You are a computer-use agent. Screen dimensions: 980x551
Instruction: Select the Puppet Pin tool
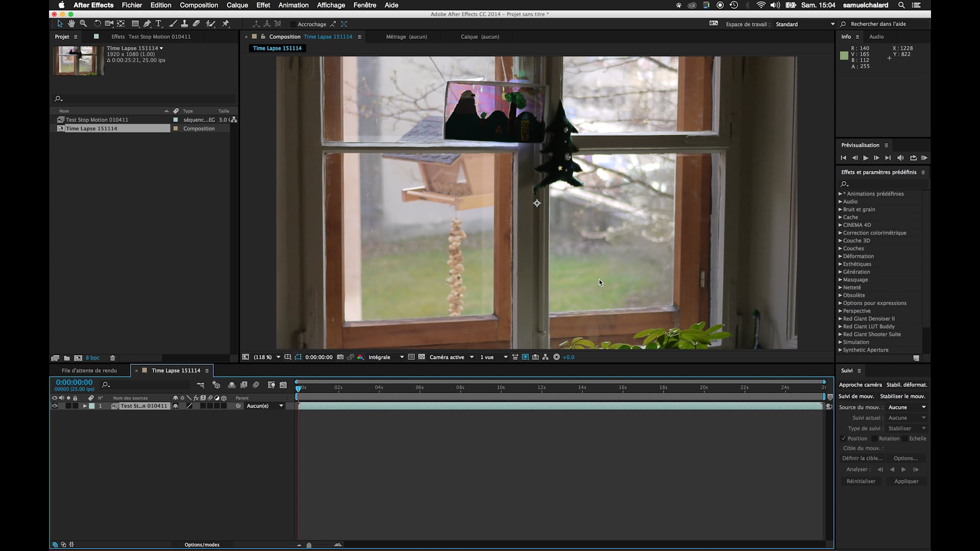tap(226, 24)
